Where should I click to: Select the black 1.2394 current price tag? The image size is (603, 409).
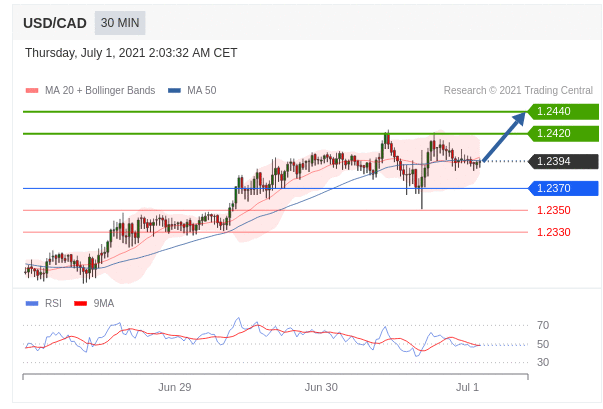562,161
